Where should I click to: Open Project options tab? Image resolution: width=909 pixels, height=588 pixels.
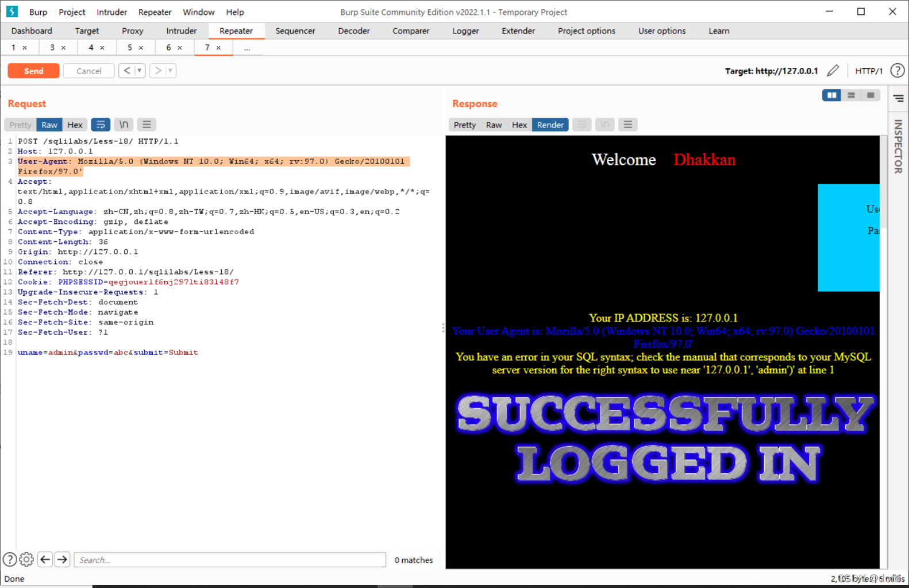pyautogui.click(x=587, y=31)
